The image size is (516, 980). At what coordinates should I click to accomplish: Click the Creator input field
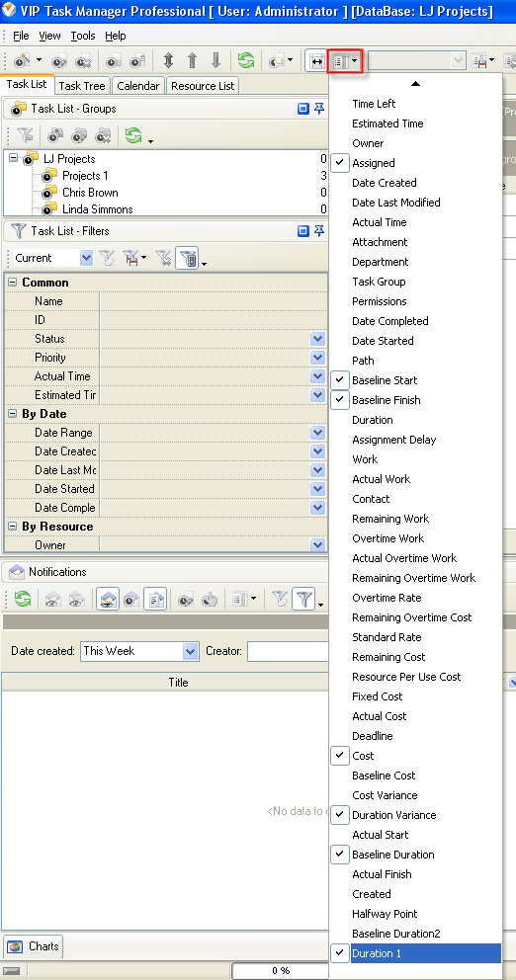pos(288,651)
